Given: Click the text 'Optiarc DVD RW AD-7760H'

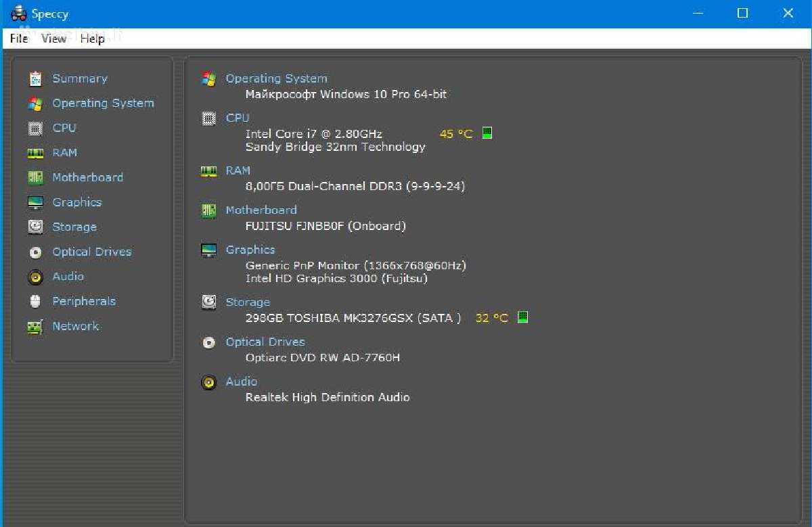Looking at the screenshot, I should pos(323,357).
